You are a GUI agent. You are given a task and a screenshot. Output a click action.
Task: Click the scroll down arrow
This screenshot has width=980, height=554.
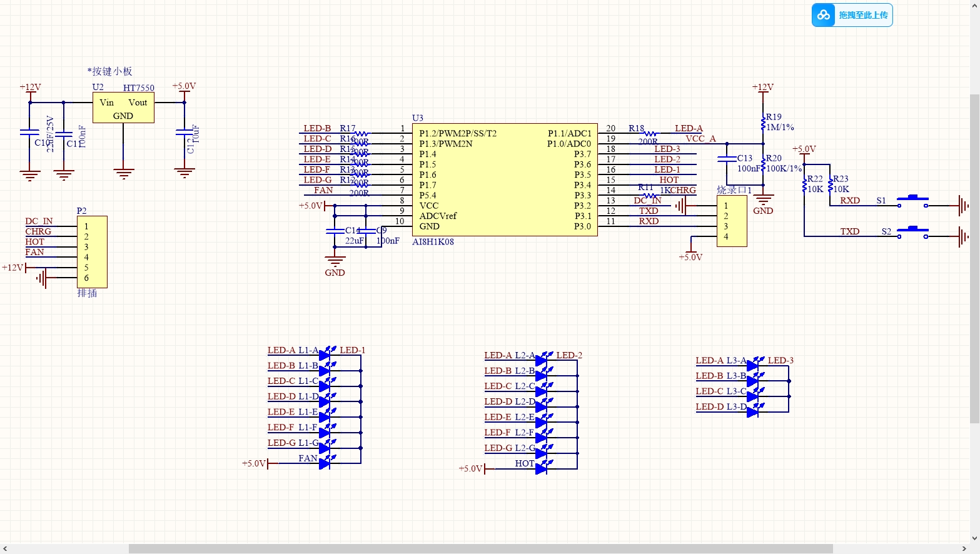tap(974, 538)
